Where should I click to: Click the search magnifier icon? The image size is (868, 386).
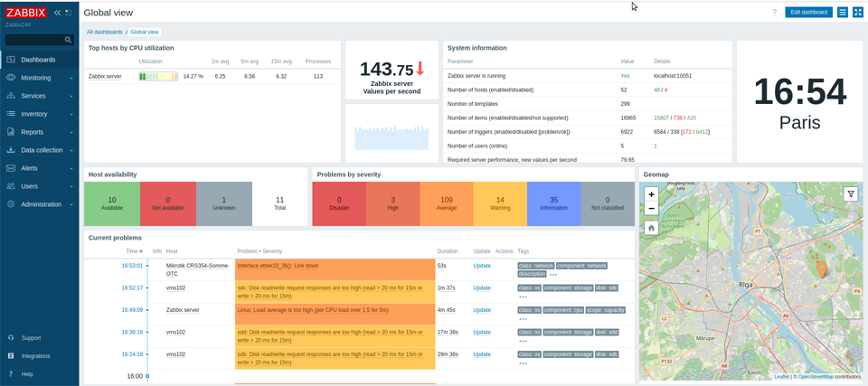[x=68, y=40]
